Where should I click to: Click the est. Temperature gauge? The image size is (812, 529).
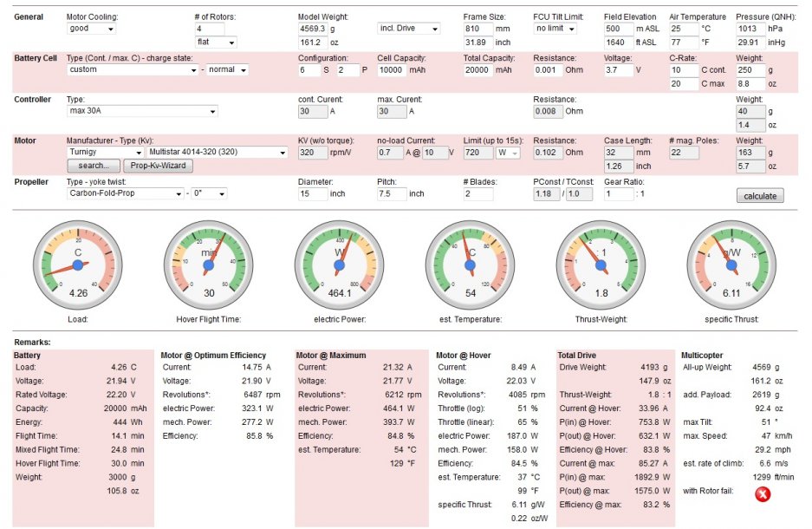pyautogui.click(x=471, y=264)
